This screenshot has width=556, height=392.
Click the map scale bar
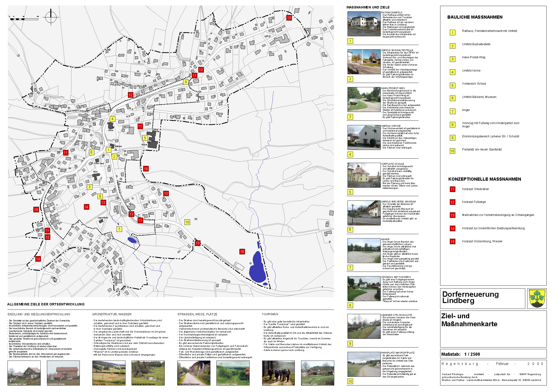tap(24, 19)
